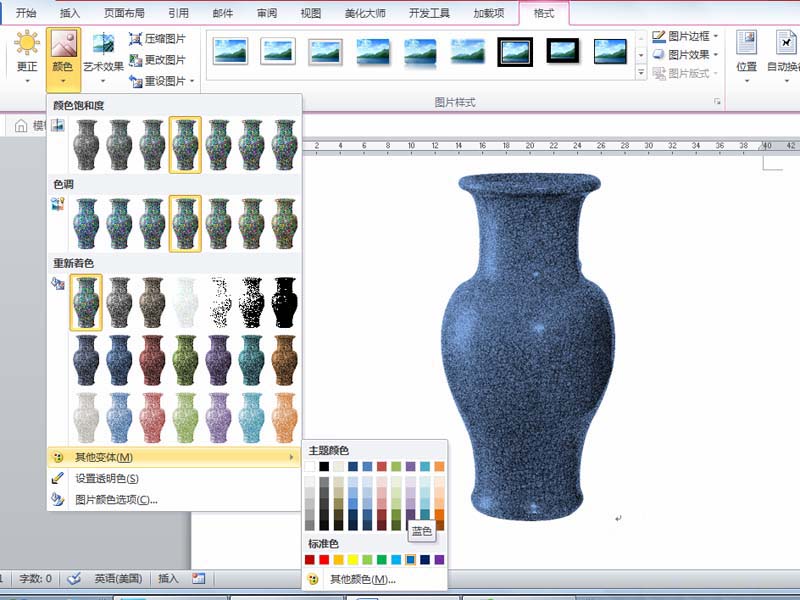Click 更改图片 change picture
Image resolution: width=800 pixels, height=600 pixels.
pyautogui.click(x=157, y=60)
